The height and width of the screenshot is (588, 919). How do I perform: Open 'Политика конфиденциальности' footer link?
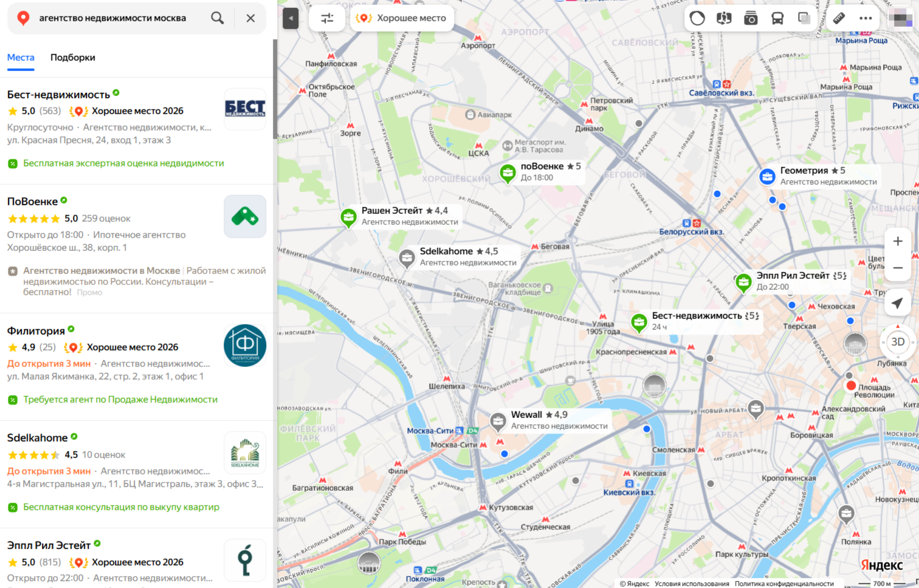[x=784, y=584]
